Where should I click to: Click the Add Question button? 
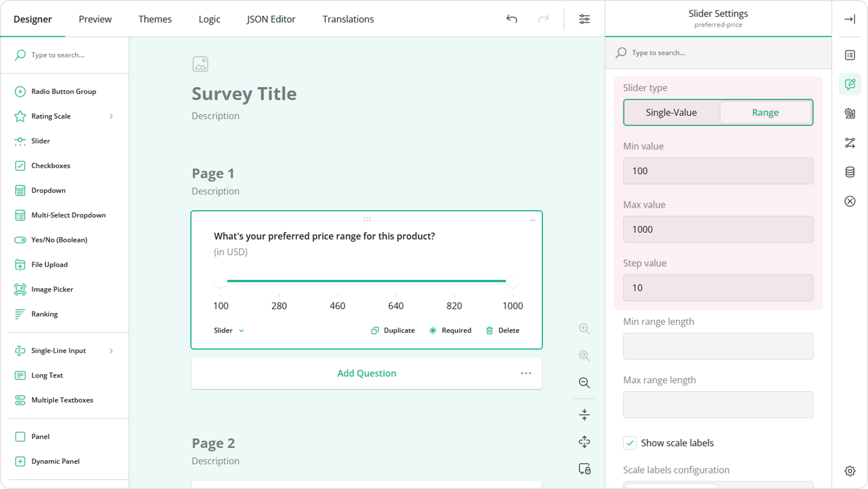point(366,373)
